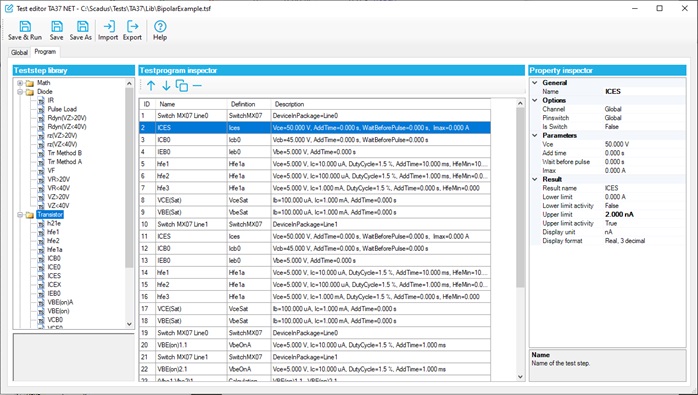698x395 pixels.
Task: Click the Wait before pulse value
Action: [644, 162]
